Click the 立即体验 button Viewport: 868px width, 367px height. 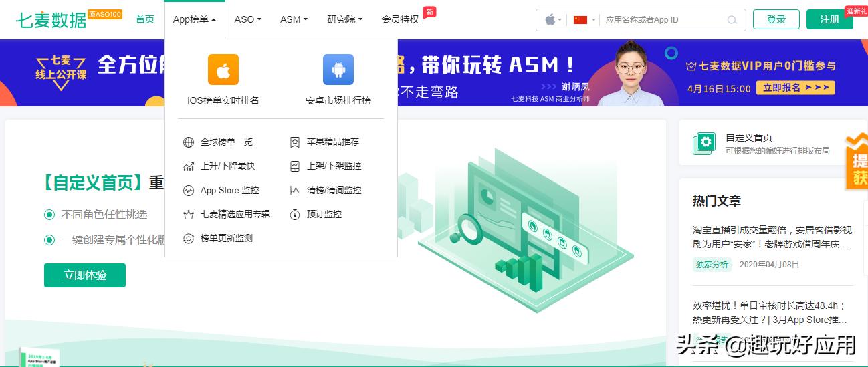click(85, 275)
